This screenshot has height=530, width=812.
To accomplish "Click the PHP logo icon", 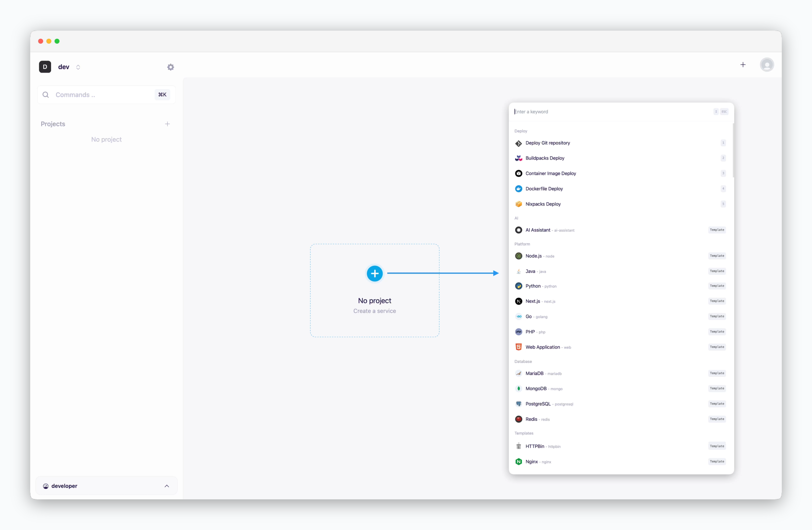I will pyautogui.click(x=518, y=332).
